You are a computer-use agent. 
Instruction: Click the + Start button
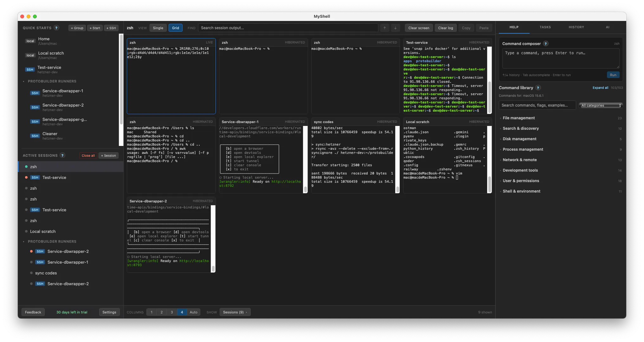pyautogui.click(x=95, y=28)
